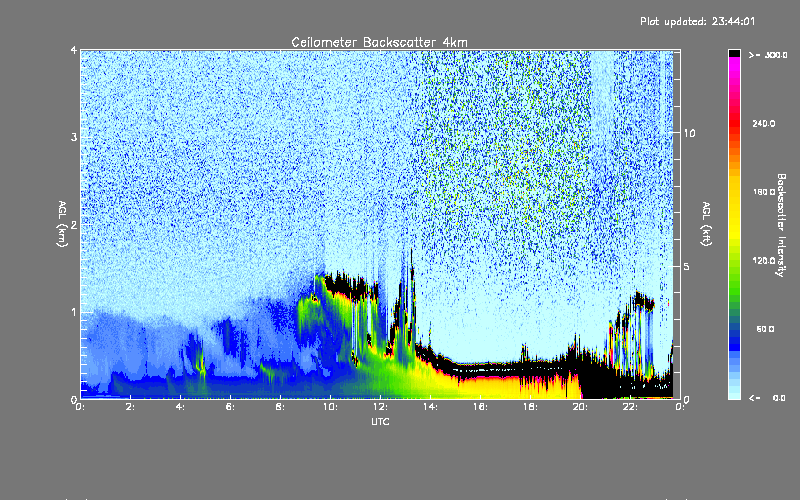Click the "60.0" colorbar value label
The height and width of the screenshot is (500, 800).
[x=765, y=329]
